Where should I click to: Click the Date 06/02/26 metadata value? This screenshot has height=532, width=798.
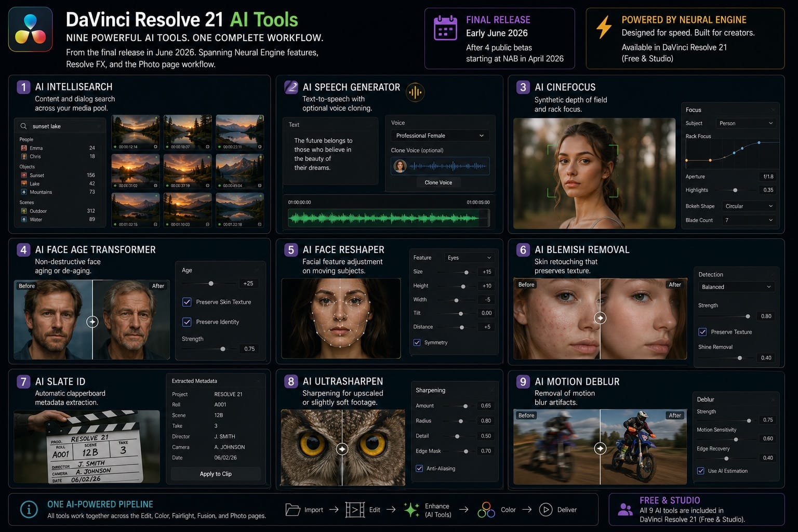tap(225, 458)
